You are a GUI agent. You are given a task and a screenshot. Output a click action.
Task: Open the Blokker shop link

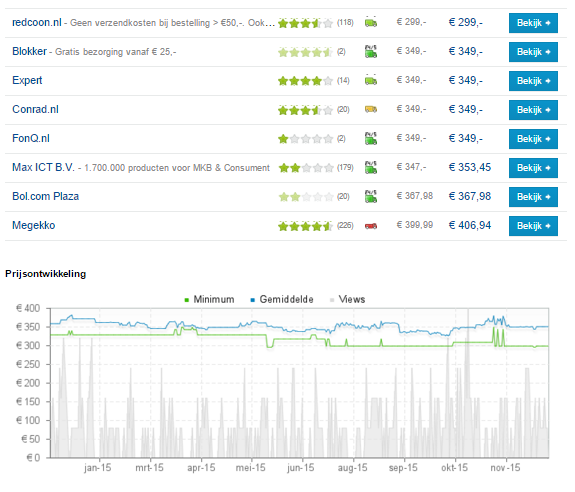pos(29,51)
